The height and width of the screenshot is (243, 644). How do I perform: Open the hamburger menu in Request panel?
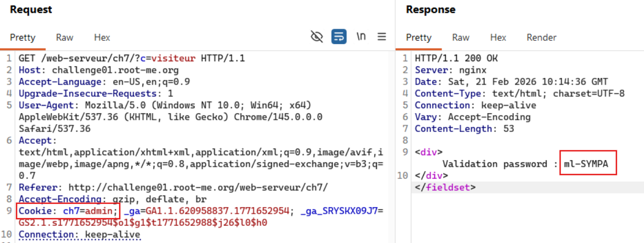click(381, 37)
